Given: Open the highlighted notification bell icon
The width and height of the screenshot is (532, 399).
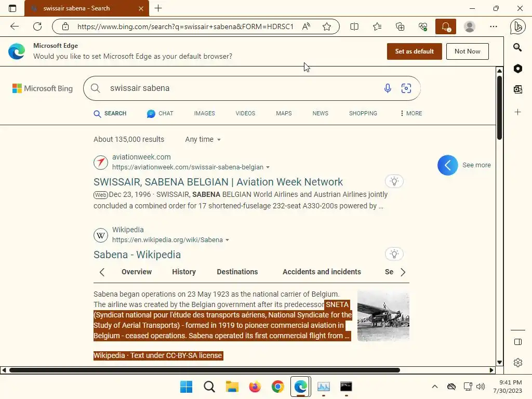Looking at the screenshot, I should click(x=445, y=26).
